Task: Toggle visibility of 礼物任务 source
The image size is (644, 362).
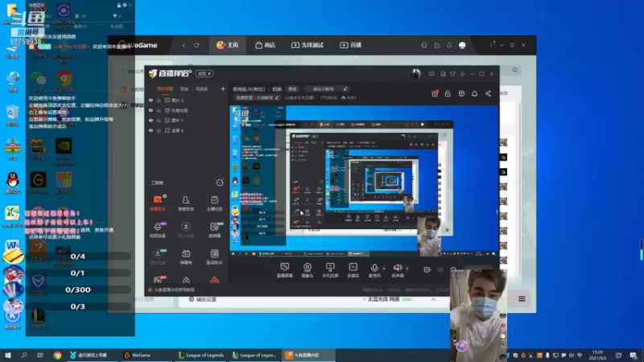Action: (x=151, y=110)
